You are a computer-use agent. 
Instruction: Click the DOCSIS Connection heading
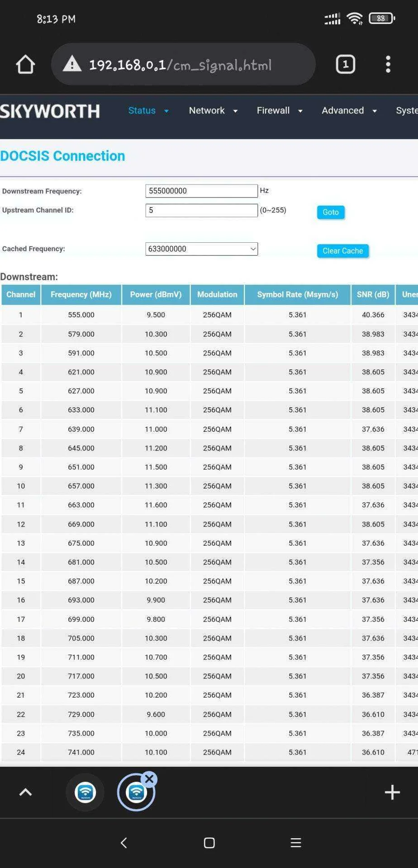62,156
